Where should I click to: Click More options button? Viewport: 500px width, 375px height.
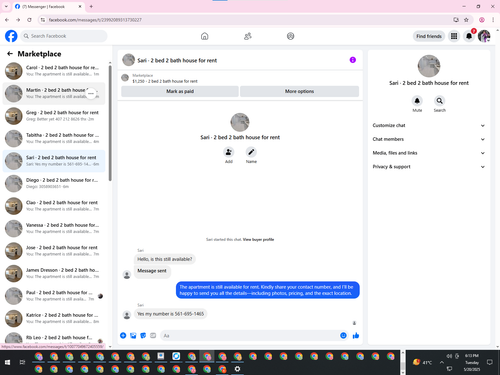[299, 91]
